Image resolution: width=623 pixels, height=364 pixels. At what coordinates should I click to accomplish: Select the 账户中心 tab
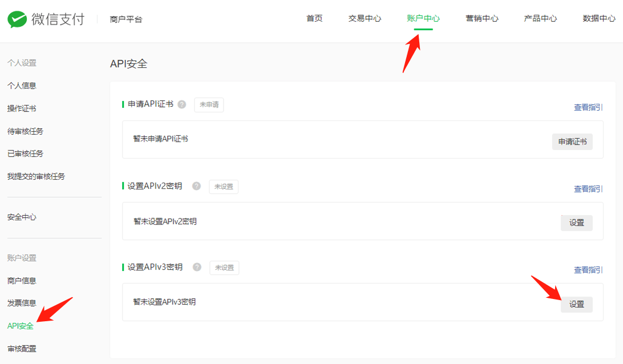423,18
